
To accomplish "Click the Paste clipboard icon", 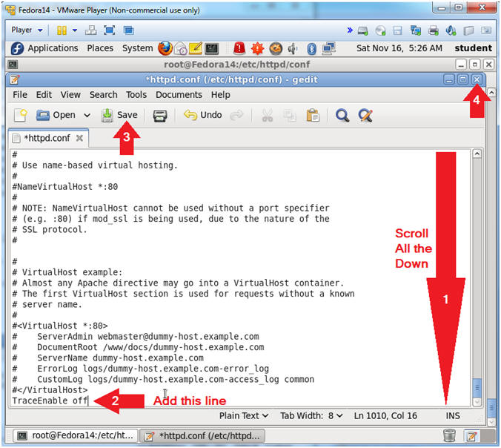I will pos(313,116).
